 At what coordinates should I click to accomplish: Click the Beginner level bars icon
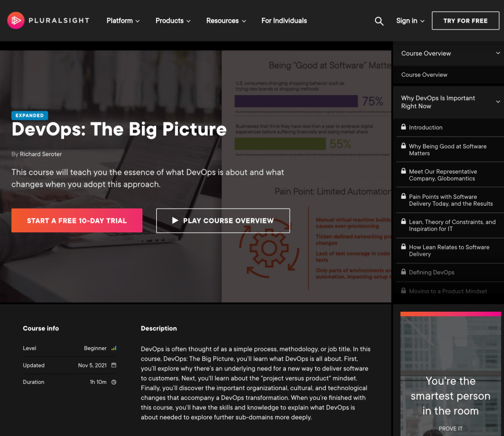click(114, 348)
